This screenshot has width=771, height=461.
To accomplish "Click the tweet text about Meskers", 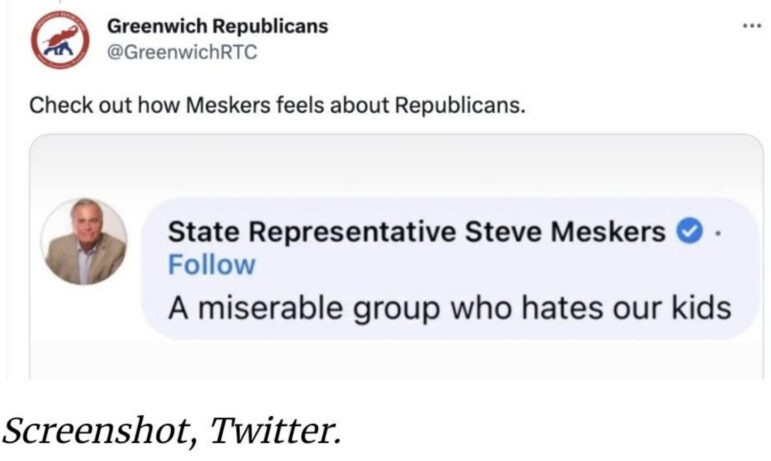I will (x=277, y=105).
